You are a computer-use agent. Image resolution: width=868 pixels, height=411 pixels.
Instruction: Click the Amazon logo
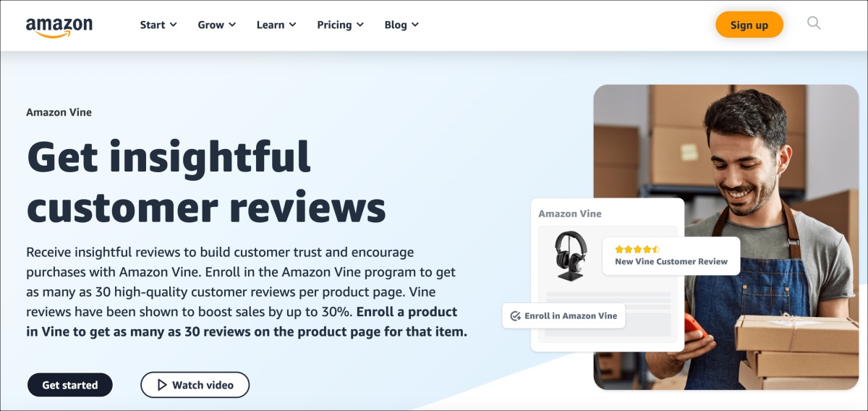(59, 26)
